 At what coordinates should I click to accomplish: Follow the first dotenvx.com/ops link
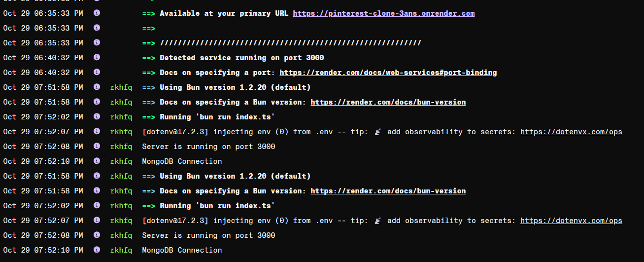pyautogui.click(x=571, y=132)
